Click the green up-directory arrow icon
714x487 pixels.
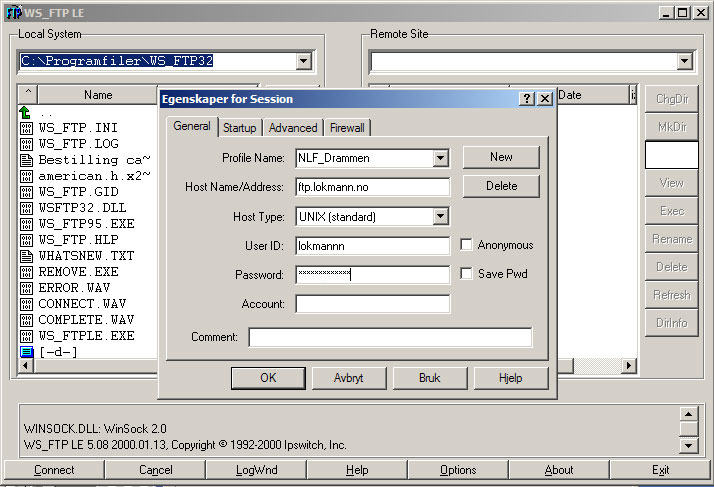click(x=26, y=113)
